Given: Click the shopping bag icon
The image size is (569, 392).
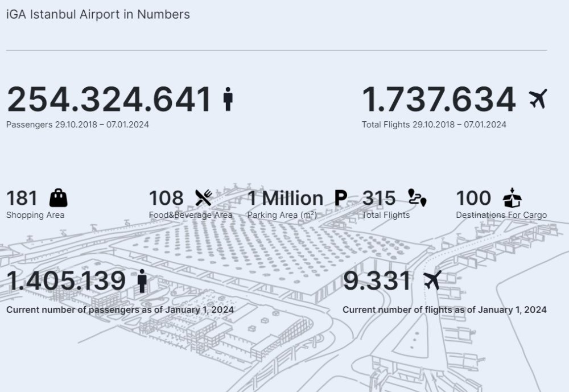Looking at the screenshot, I should [58, 198].
